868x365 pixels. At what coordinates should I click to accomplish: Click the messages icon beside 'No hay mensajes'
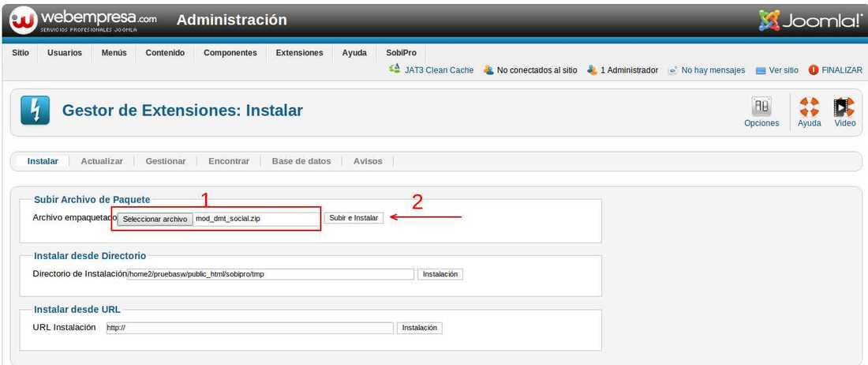click(673, 70)
